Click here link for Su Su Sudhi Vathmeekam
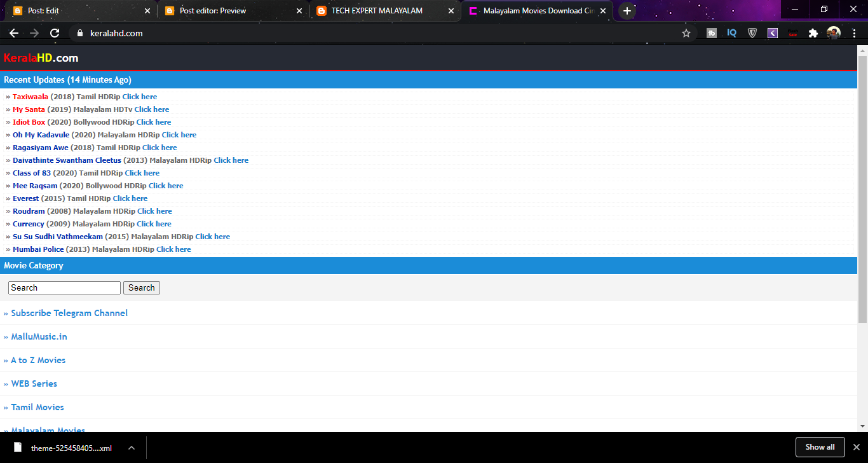868x463 pixels. tap(213, 237)
